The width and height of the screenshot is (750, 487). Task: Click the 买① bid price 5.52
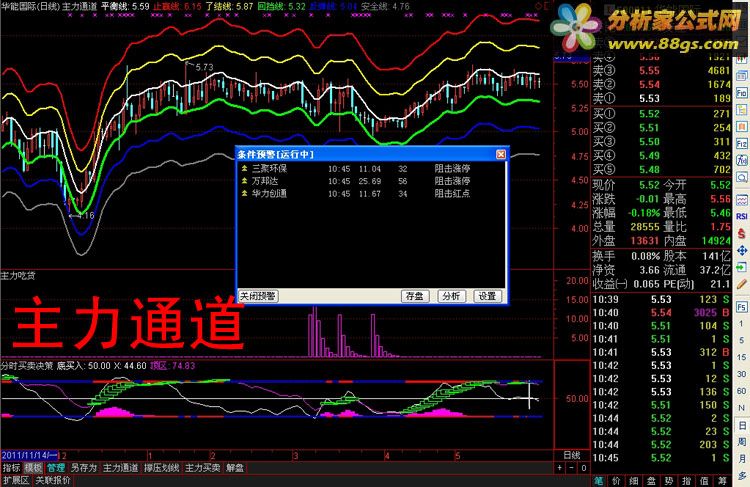pos(649,114)
